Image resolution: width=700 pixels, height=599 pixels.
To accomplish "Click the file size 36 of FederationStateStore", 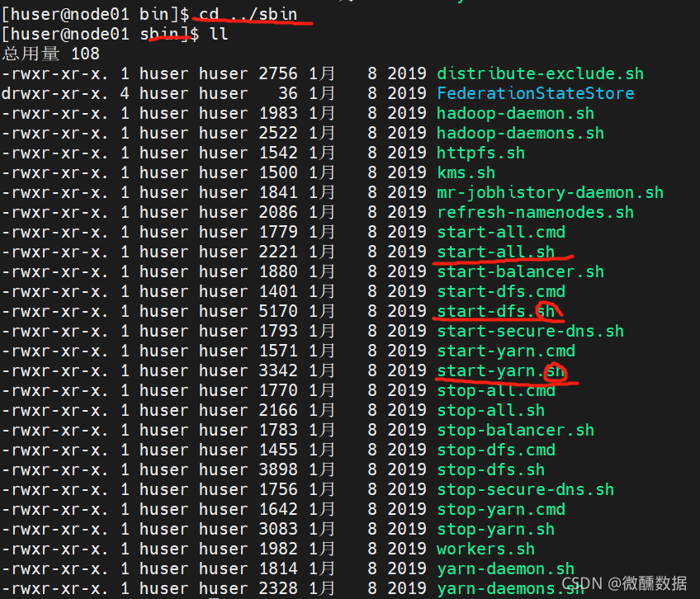I will [x=288, y=93].
